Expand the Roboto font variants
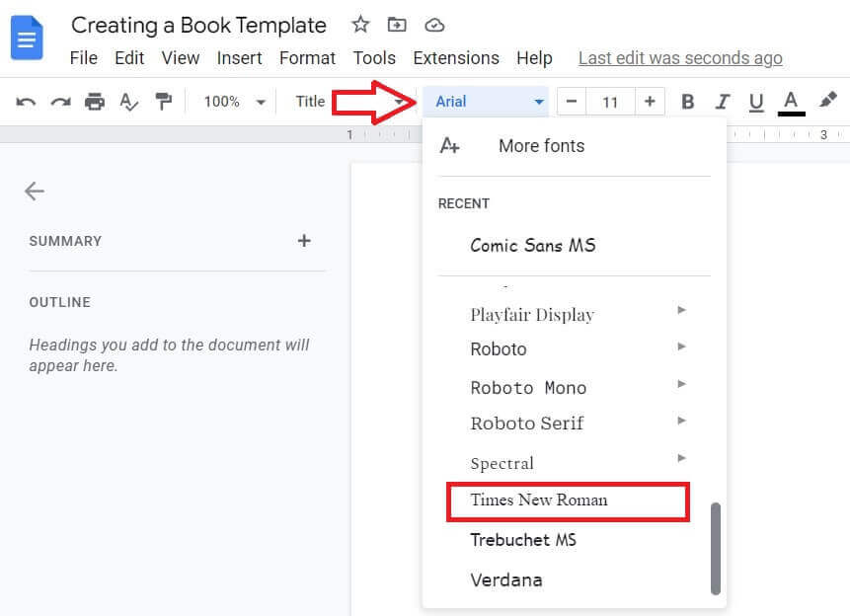The width and height of the screenshot is (850, 616). [680, 348]
